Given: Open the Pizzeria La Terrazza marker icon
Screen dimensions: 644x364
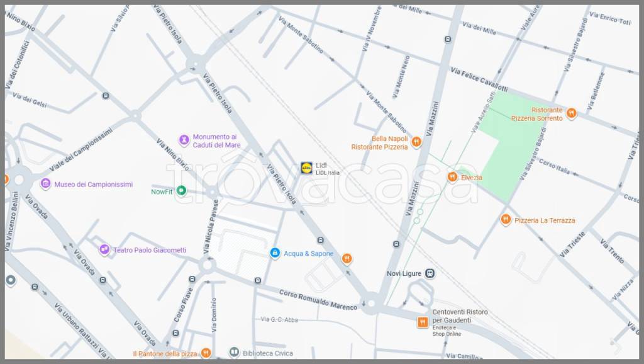Looking at the screenshot, I should coord(506,220).
